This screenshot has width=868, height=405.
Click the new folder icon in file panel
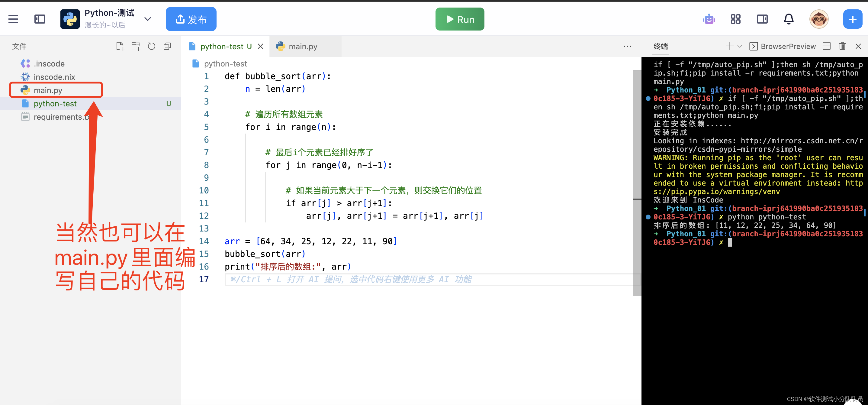point(136,46)
